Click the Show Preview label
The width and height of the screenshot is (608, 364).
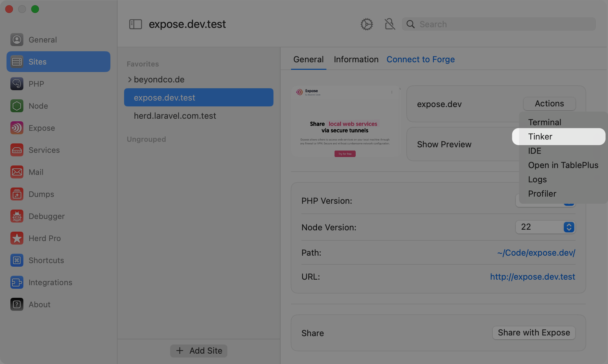coord(444,144)
